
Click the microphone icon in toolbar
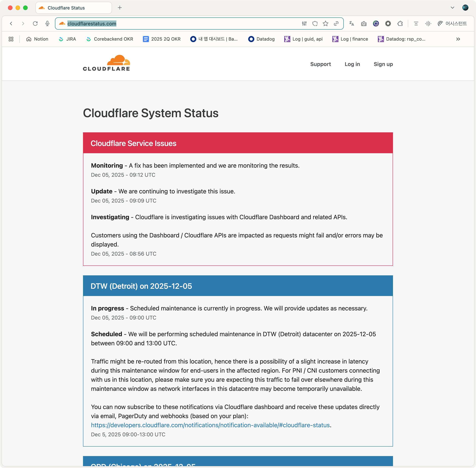coord(47,24)
